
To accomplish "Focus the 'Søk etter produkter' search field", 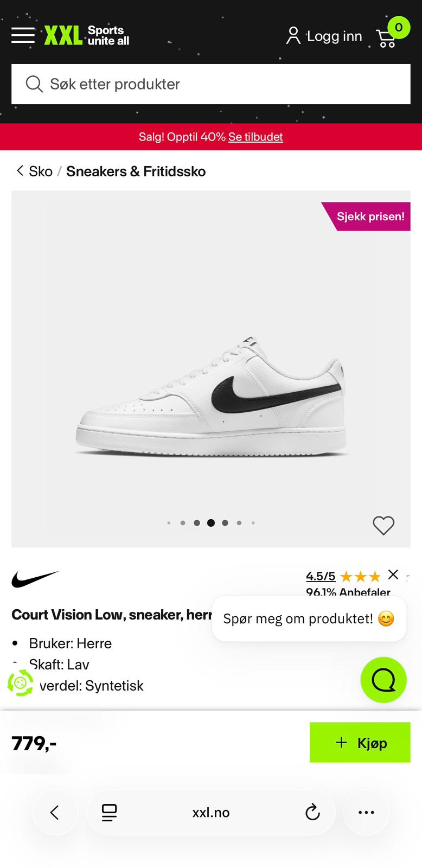I will (x=211, y=84).
